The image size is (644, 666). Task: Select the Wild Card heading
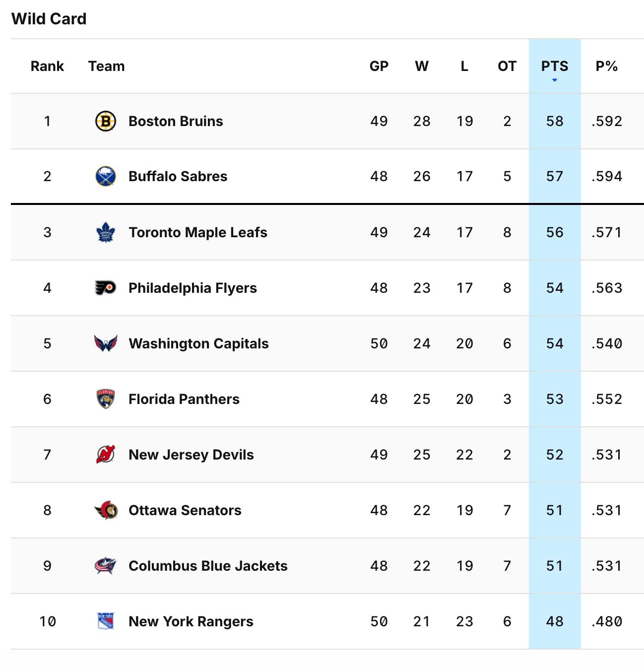pyautogui.click(x=49, y=19)
